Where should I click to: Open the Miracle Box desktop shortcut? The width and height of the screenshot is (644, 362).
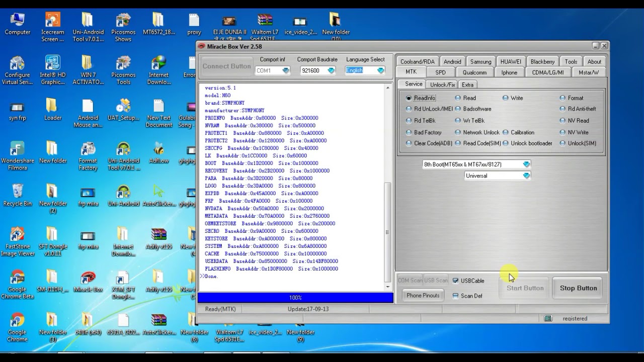tap(88, 282)
